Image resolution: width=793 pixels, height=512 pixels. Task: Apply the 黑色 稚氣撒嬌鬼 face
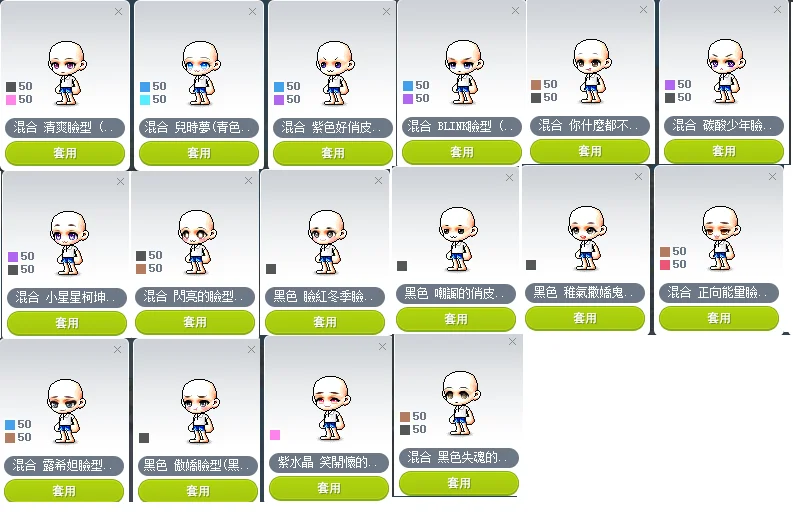[585, 318]
